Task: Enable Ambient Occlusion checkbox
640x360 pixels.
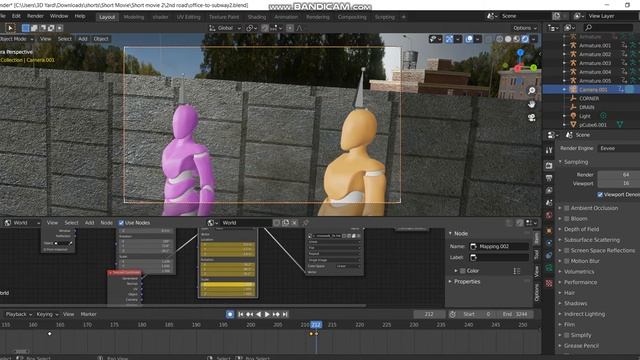Action: pos(567,208)
